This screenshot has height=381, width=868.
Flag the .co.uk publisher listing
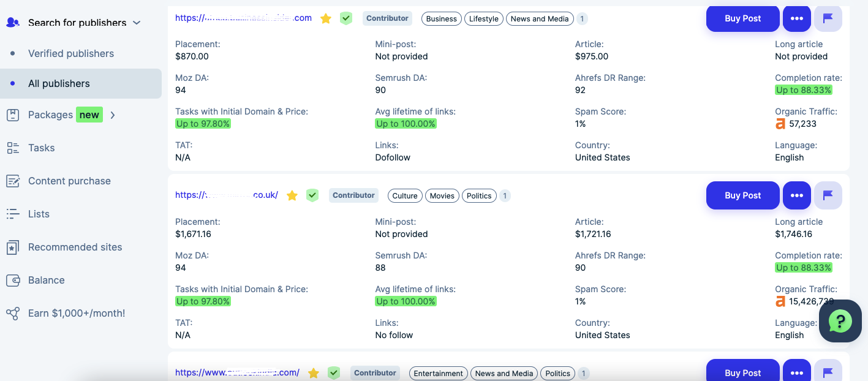828,195
